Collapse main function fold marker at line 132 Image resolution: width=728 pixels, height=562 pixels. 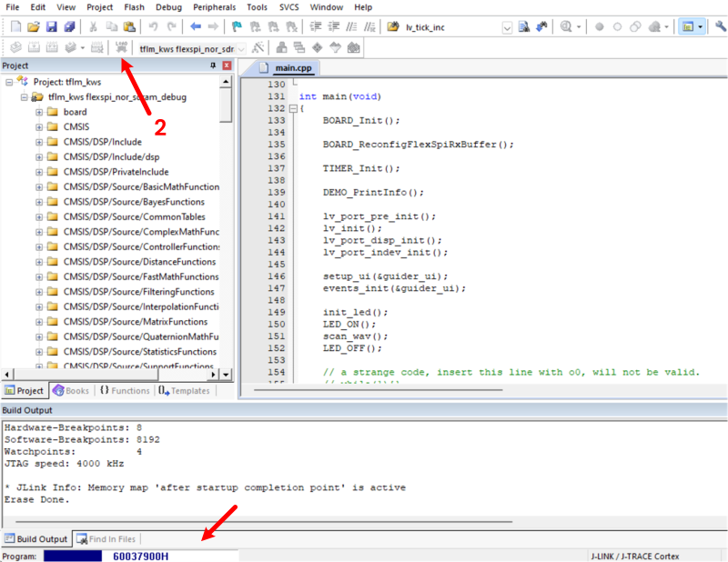point(291,108)
